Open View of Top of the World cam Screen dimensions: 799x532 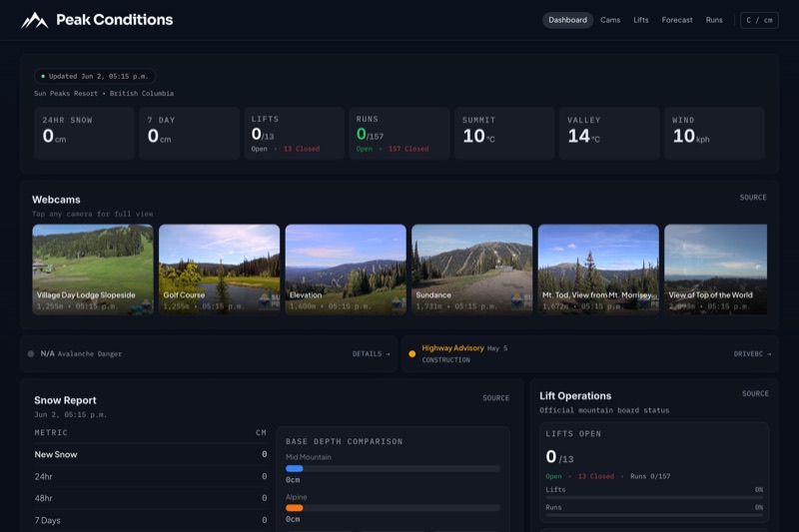tap(715, 269)
